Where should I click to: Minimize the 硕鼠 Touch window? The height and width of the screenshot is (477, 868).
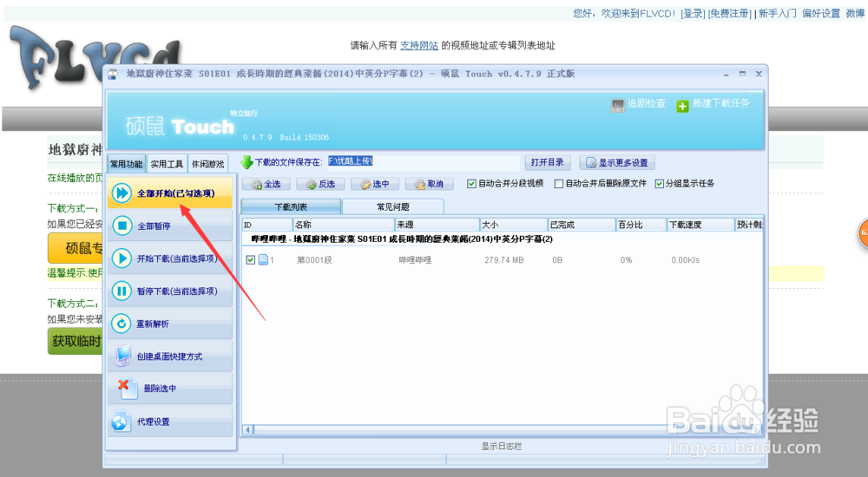pos(726,74)
